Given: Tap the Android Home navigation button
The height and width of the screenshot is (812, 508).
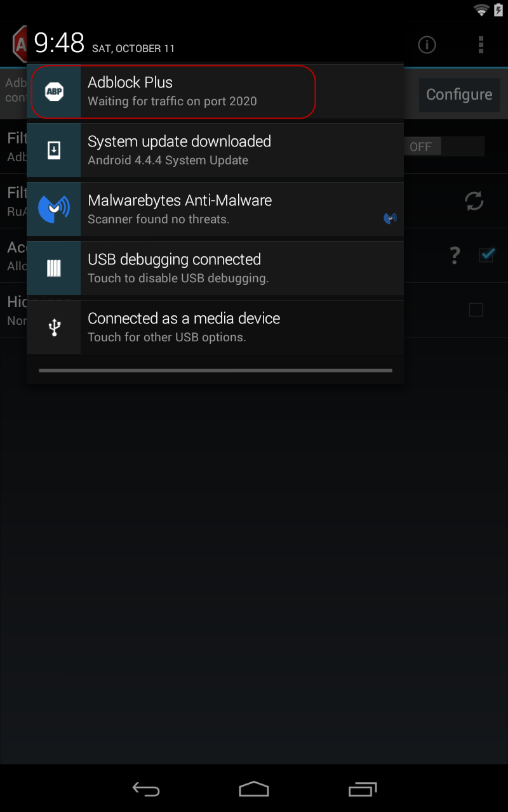Looking at the screenshot, I should coord(254,789).
